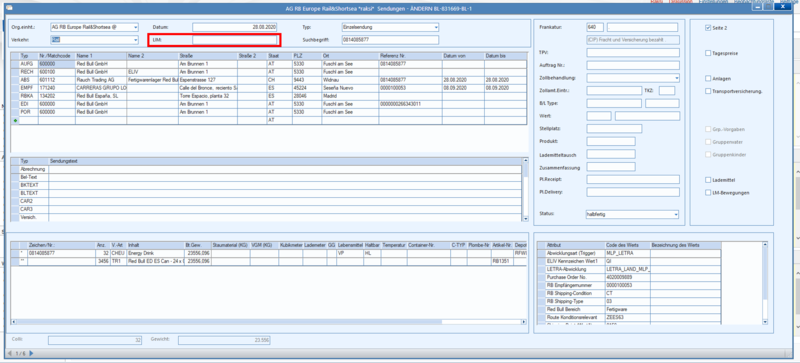Viewport: 800px width, 363px height.
Task: Check the LM-Bewegungen checkbox
Action: pos(708,193)
